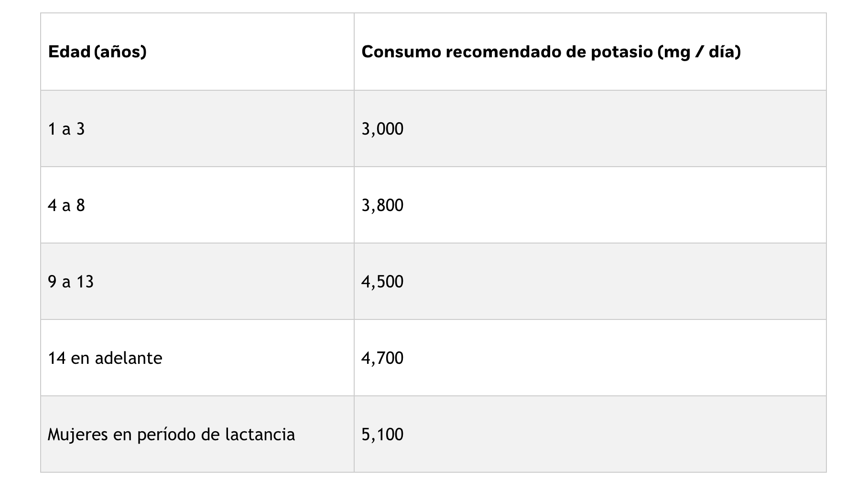This screenshot has height=488, width=868.
Task: Select the '1 a 3' age cell
Action: click(x=197, y=128)
